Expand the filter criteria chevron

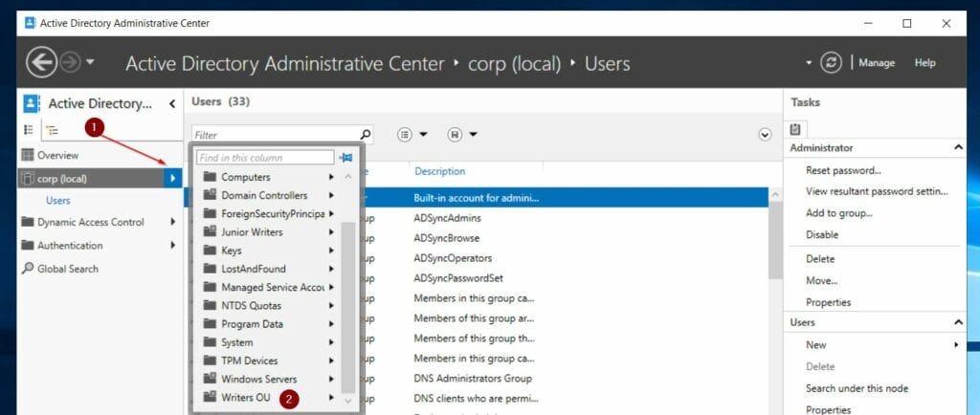[x=765, y=134]
